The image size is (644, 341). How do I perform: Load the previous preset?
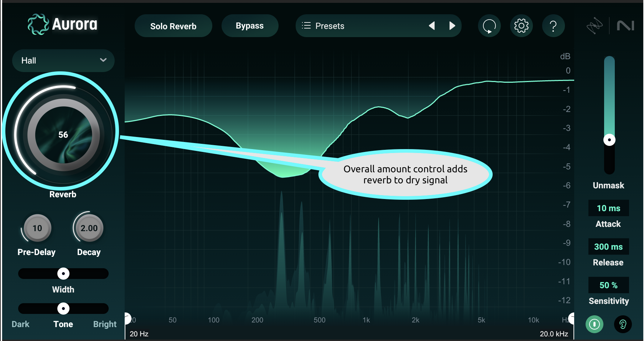(432, 26)
